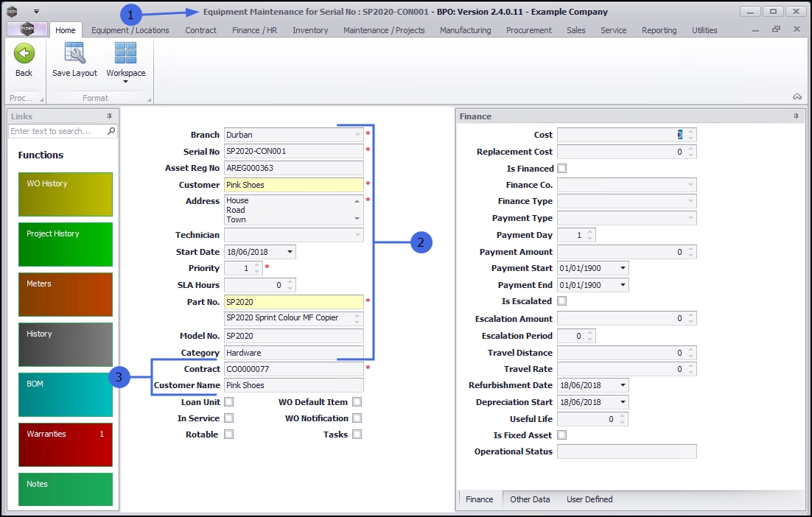Click the green Back arrow icon
Screen dimensions: 812x517
pyautogui.click(x=24, y=54)
